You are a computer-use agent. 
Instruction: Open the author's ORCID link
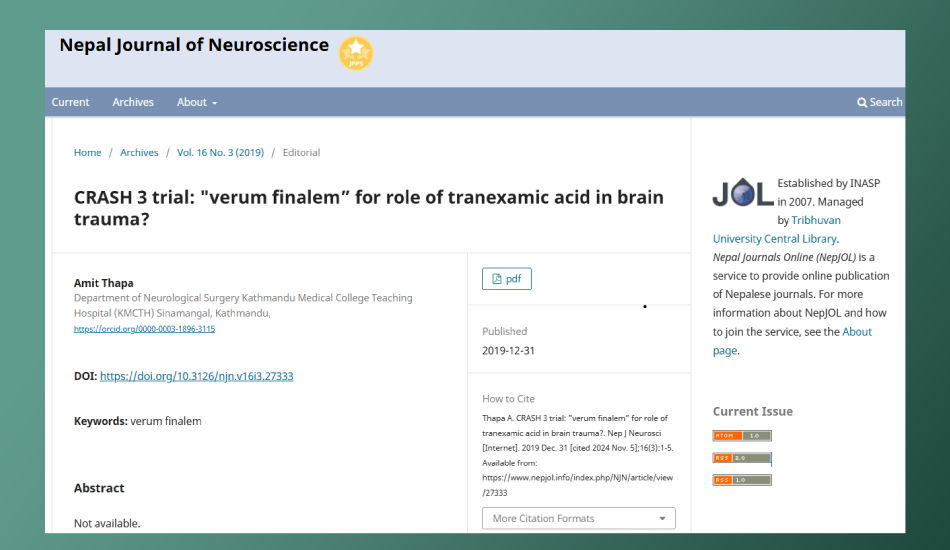[x=144, y=329]
